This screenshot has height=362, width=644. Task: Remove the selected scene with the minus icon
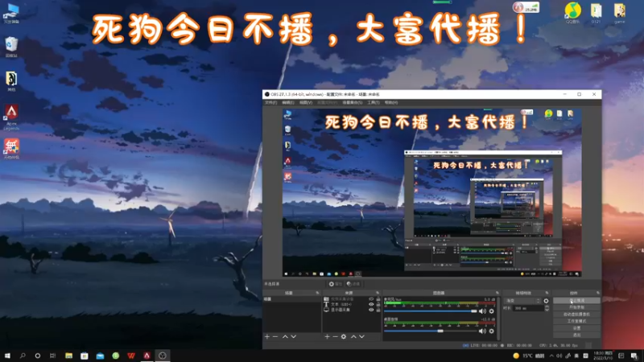(x=275, y=336)
